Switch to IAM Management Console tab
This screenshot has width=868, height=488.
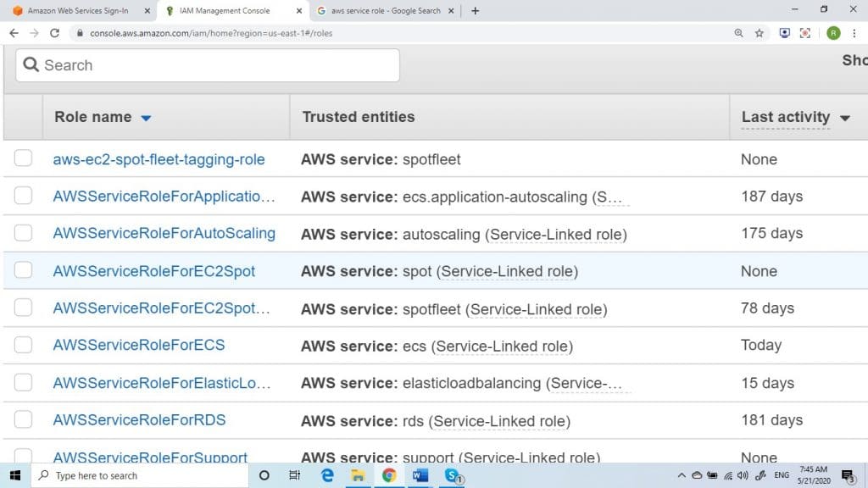tap(225, 10)
